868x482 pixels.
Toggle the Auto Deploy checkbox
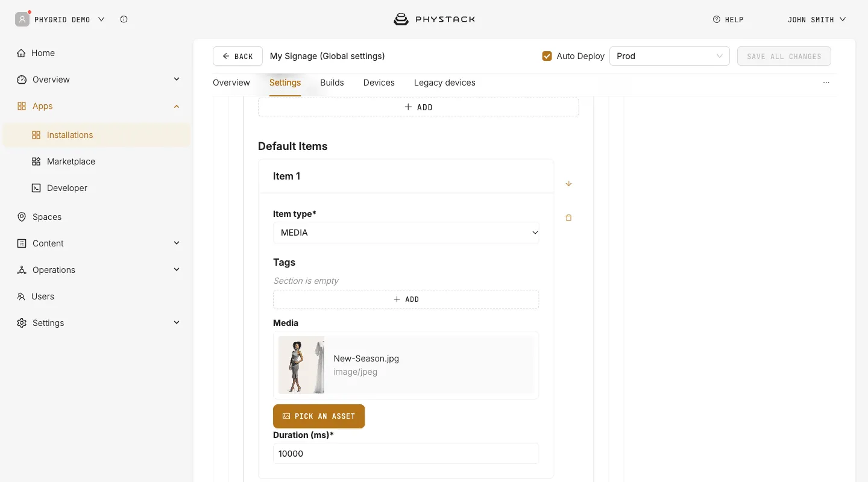point(547,56)
